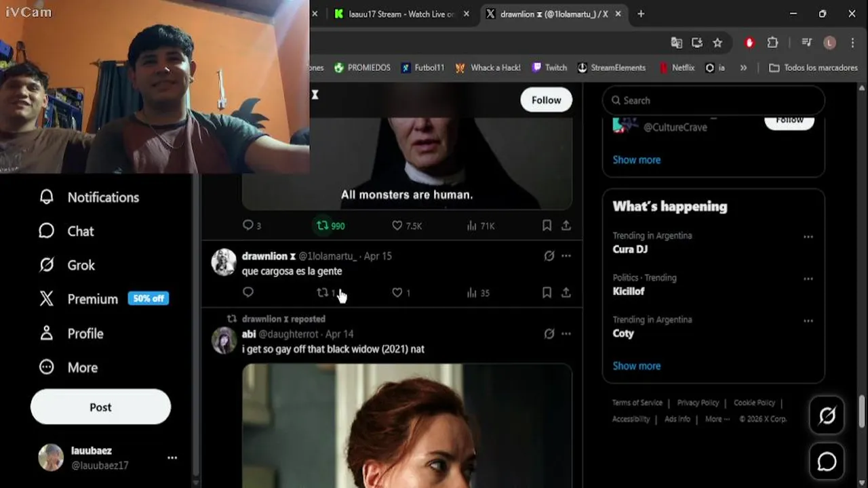The width and height of the screenshot is (868, 488).
Task: Open the Netflix bookmark
Action: click(x=676, y=68)
